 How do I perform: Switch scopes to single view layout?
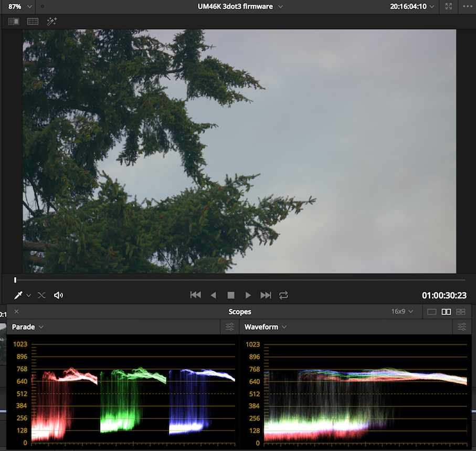click(432, 312)
